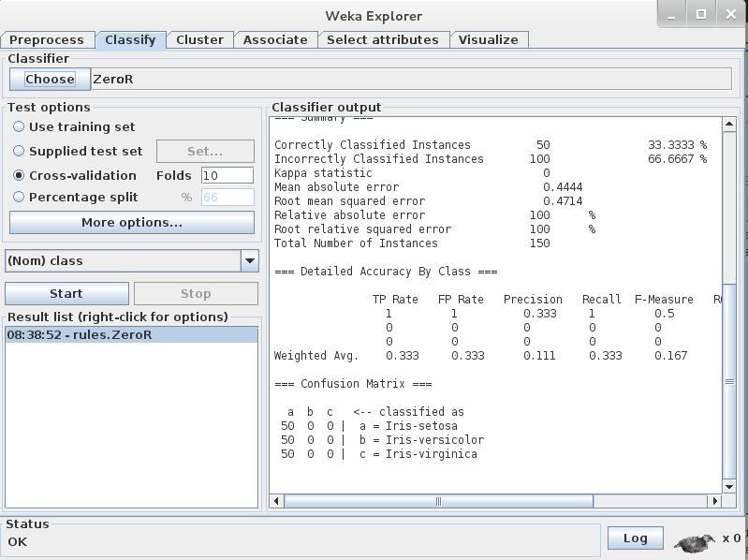Image resolution: width=748 pixels, height=560 pixels.
Task: Select the Use training set option
Action: coord(74,126)
